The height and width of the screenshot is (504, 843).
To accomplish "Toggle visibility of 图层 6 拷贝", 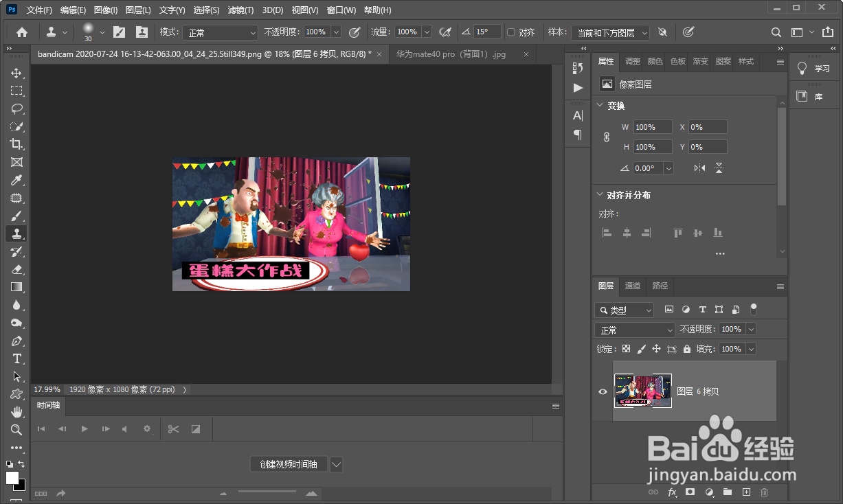I will 603,391.
